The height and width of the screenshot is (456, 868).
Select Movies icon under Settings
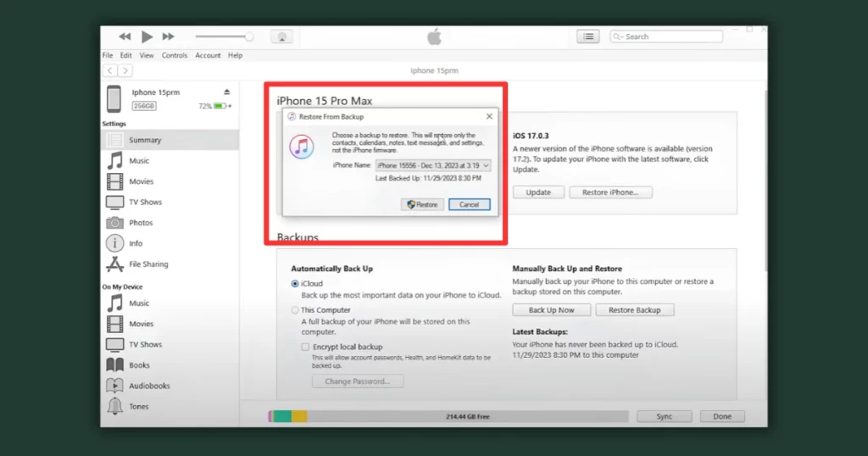tap(114, 181)
